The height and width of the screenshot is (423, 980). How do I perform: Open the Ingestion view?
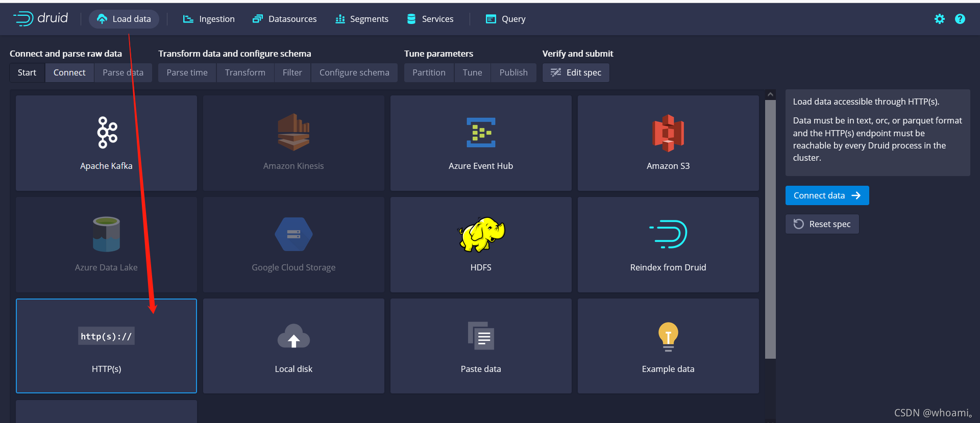(x=209, y=19)
